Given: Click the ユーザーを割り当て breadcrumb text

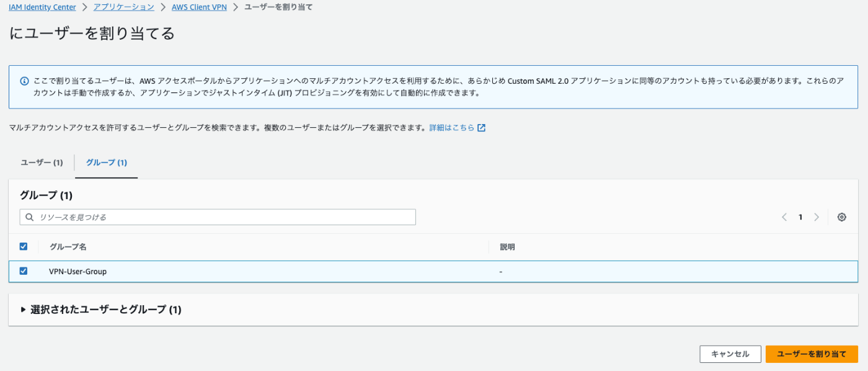Looking at the screenshot, I should [278, 7].
